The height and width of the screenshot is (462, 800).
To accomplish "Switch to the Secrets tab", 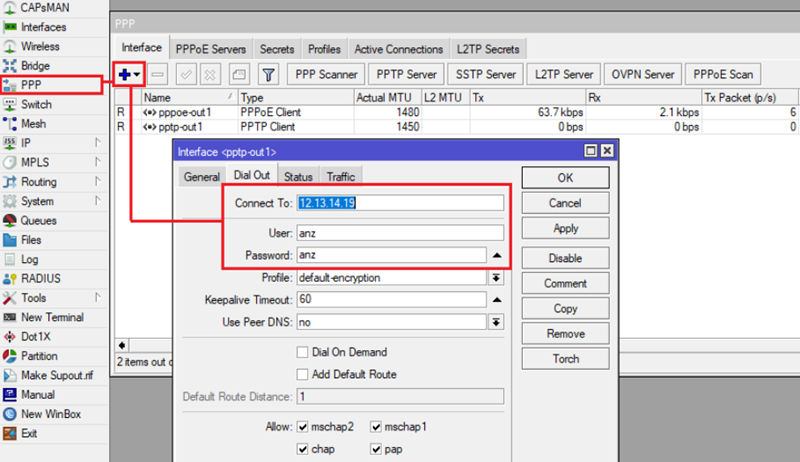I will click(277, 49).
